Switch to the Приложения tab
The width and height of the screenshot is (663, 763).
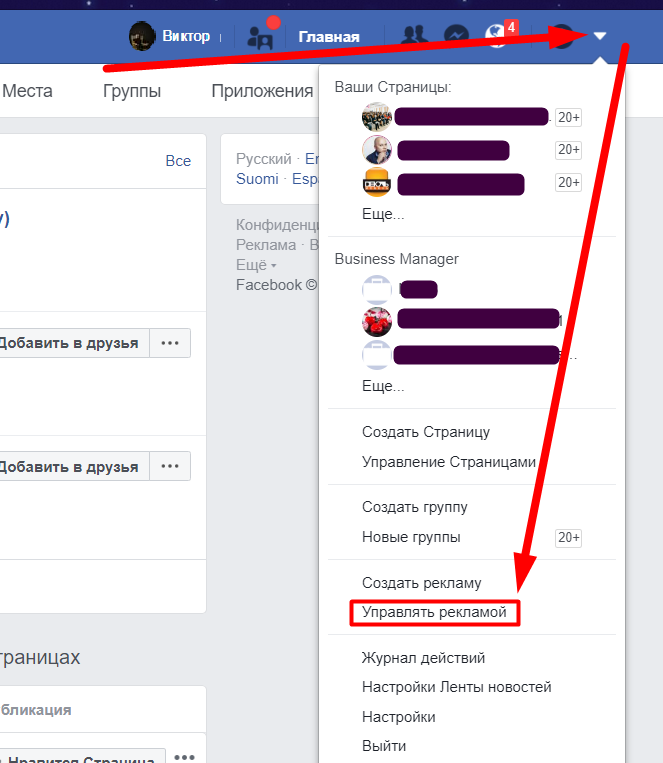(262, 91)
